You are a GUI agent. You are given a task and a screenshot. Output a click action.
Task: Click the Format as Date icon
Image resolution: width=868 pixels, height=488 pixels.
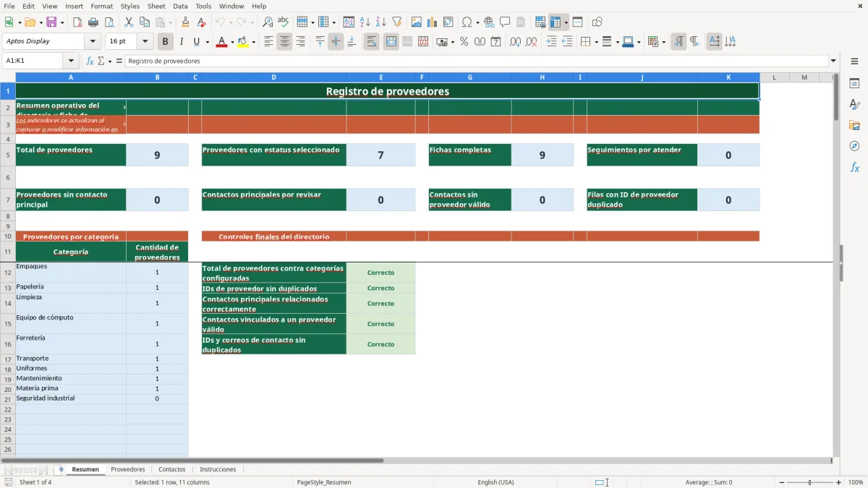pyautogui.click(x=496, y=42)
